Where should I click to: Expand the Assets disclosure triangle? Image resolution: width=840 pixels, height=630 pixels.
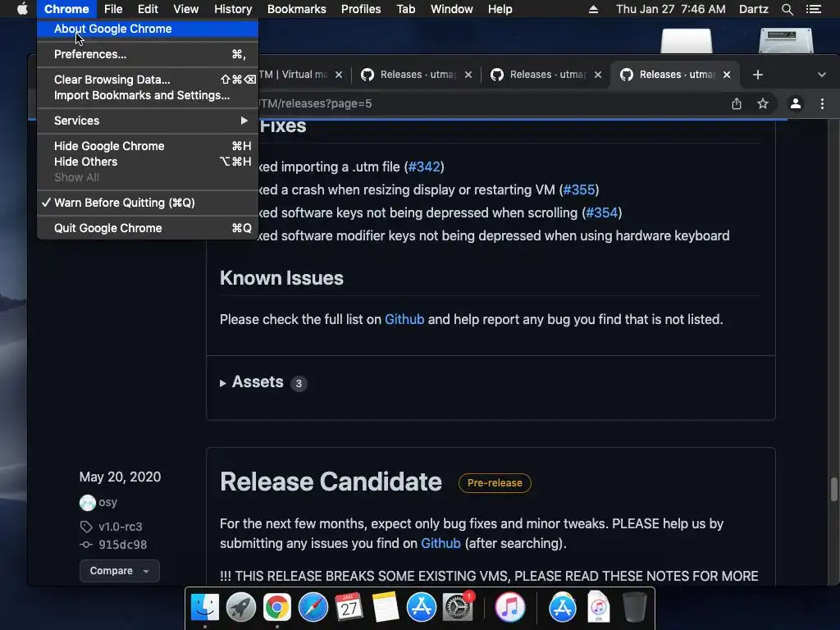point(223,383)
